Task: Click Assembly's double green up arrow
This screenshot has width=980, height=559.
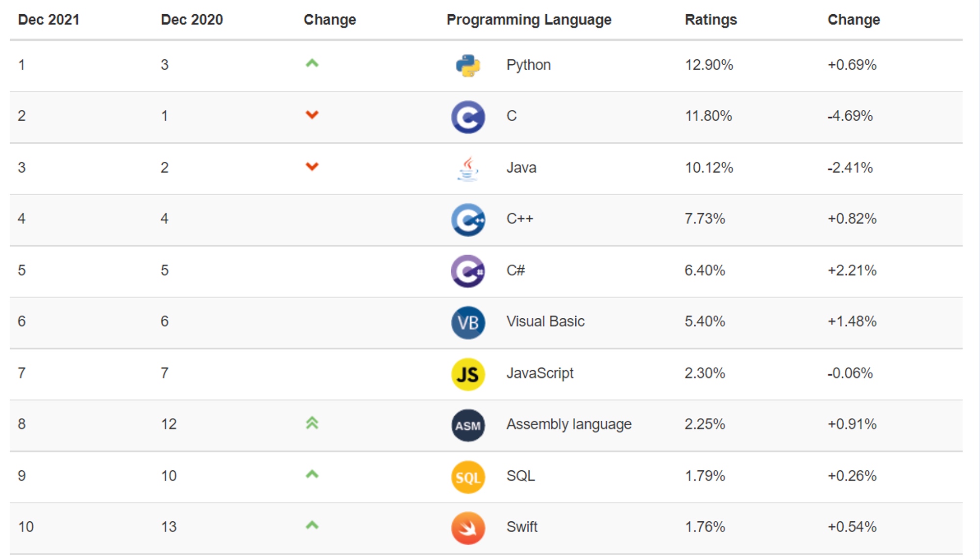Action: pos(312,423)
